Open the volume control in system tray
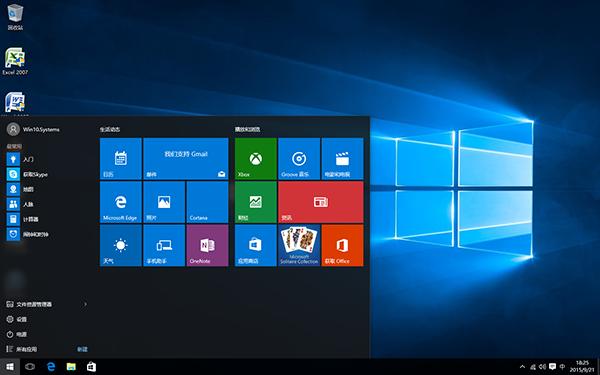 coord(542,367)
